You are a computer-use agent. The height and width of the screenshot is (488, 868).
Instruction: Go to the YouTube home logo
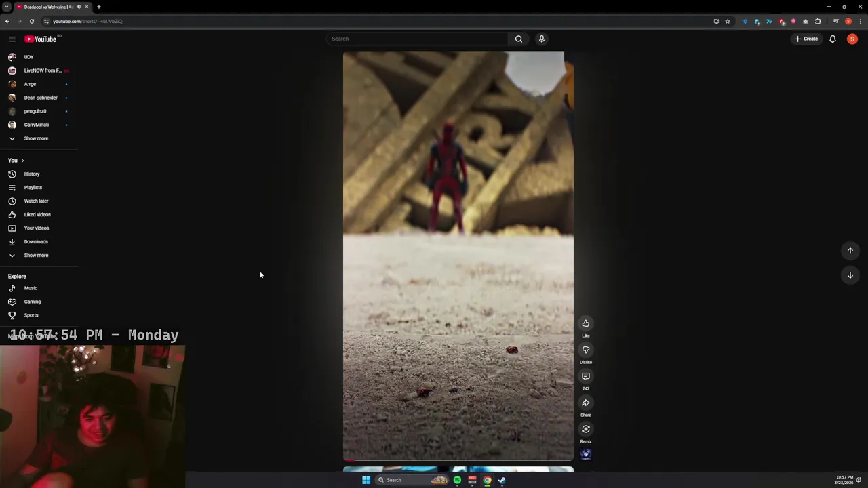pos(41,39)
